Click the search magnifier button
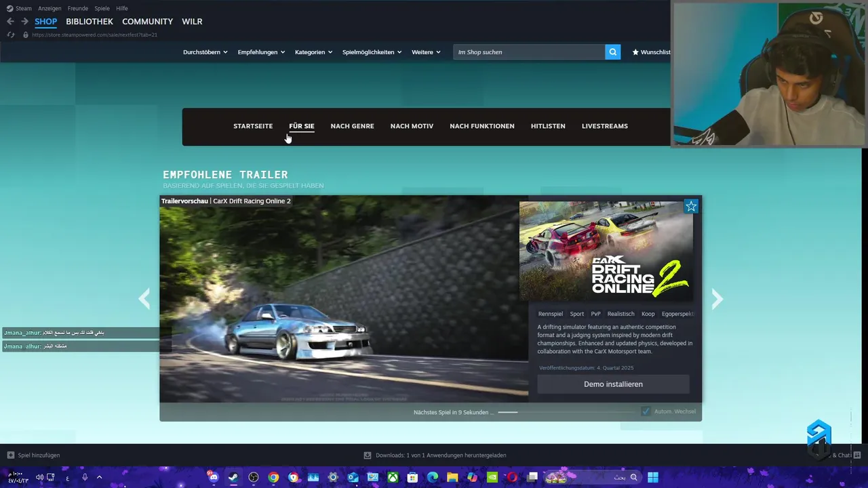Image resolution: width=868 pixels, height=488 pixels. point(612,52)
